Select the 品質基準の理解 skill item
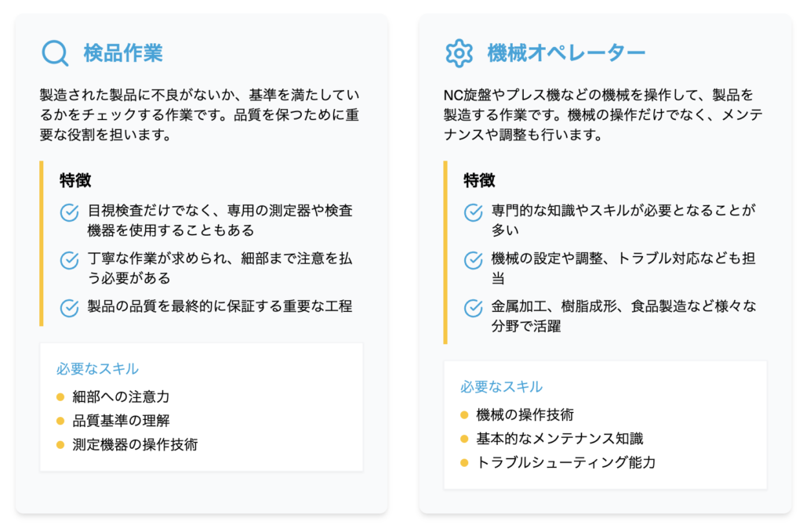 click(x=121, y=421)
